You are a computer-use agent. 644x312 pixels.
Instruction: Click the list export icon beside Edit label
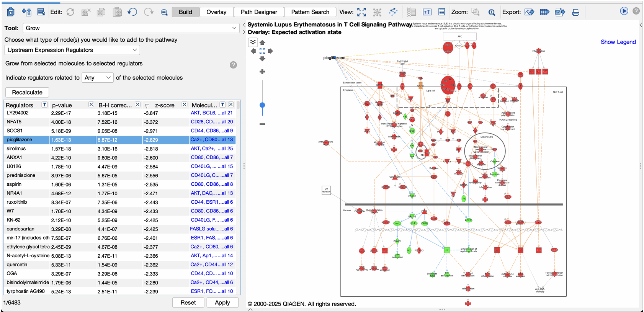(x=41, y=12)
